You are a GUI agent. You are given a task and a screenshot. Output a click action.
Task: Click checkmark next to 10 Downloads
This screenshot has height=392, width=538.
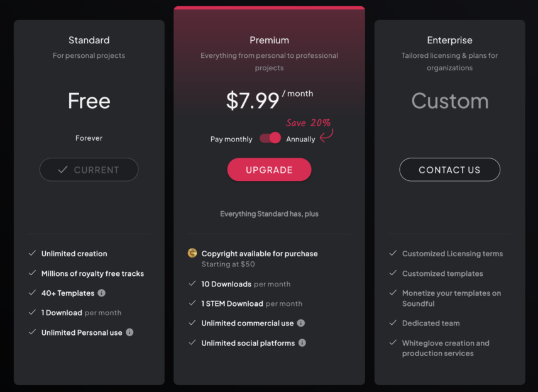pyautogui.click(x=192, y=283)
